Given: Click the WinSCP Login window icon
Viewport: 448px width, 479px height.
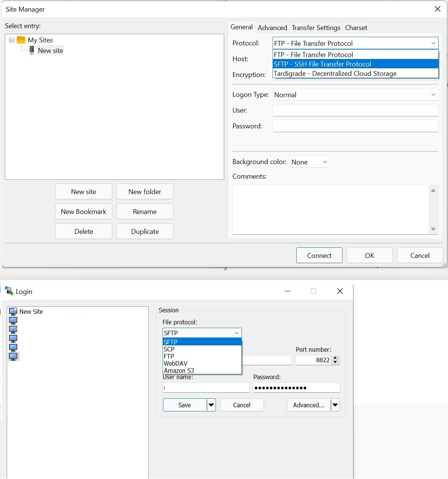Looking at the screenshot, I should click(9, 291).
